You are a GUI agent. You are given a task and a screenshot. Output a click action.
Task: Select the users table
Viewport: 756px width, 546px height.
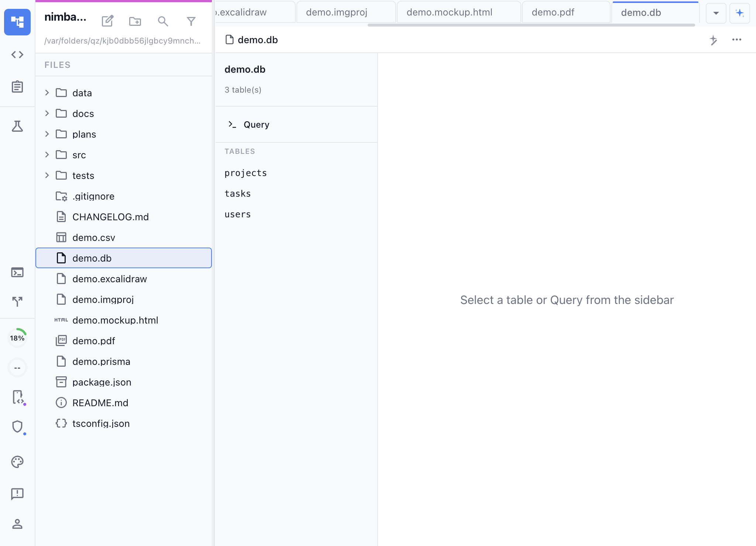(x=238, y=214)
